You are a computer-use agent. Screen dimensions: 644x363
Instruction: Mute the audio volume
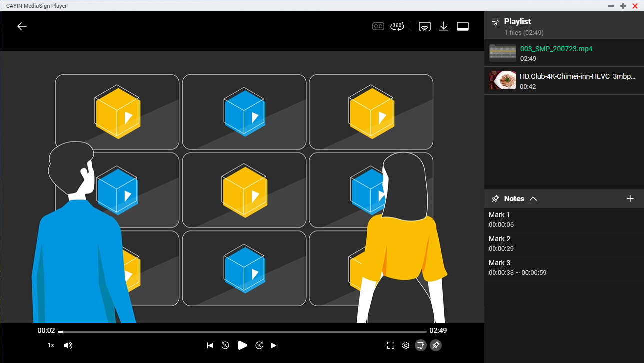[68, 345]
